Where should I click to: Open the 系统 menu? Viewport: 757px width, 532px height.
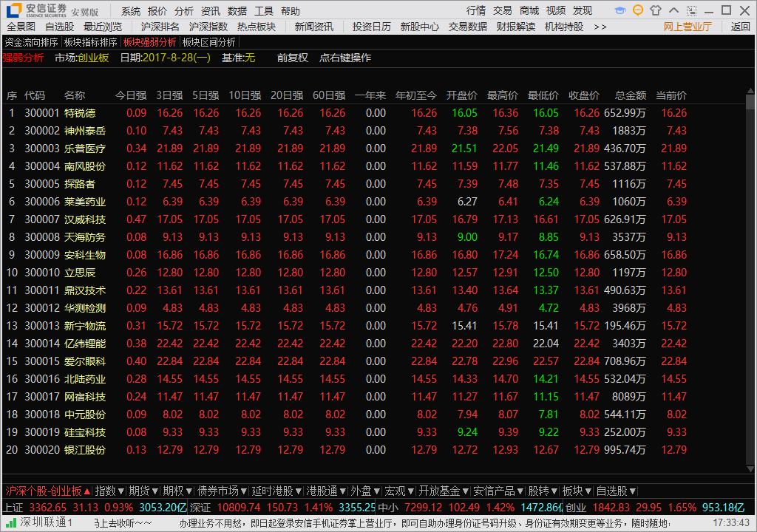[x=130, y=10]
